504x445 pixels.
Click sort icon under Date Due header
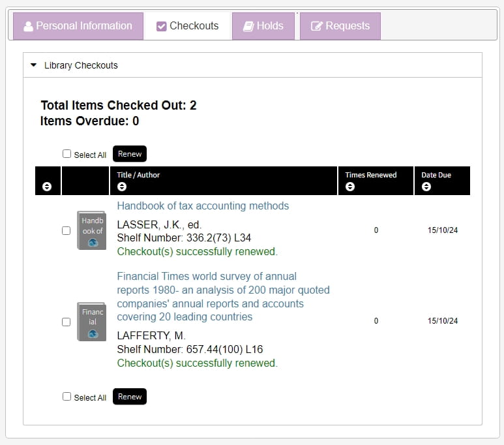[x=426, y=187]
